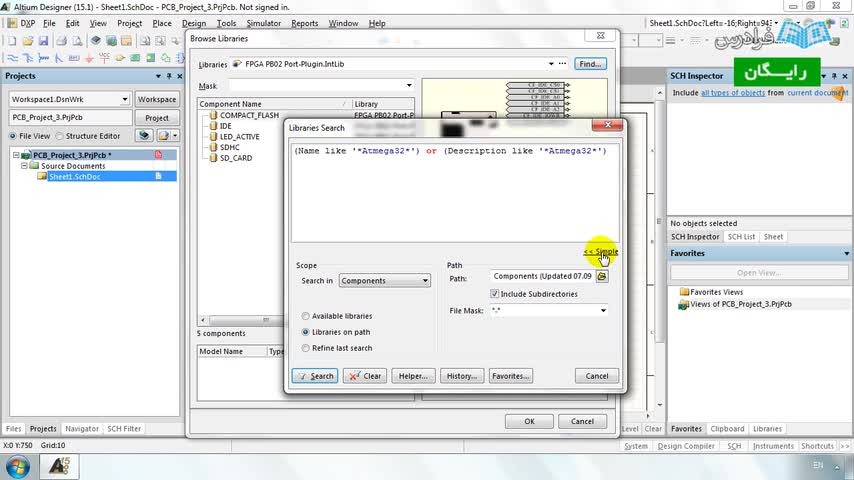Click the all types of objects link

[733, 93]
